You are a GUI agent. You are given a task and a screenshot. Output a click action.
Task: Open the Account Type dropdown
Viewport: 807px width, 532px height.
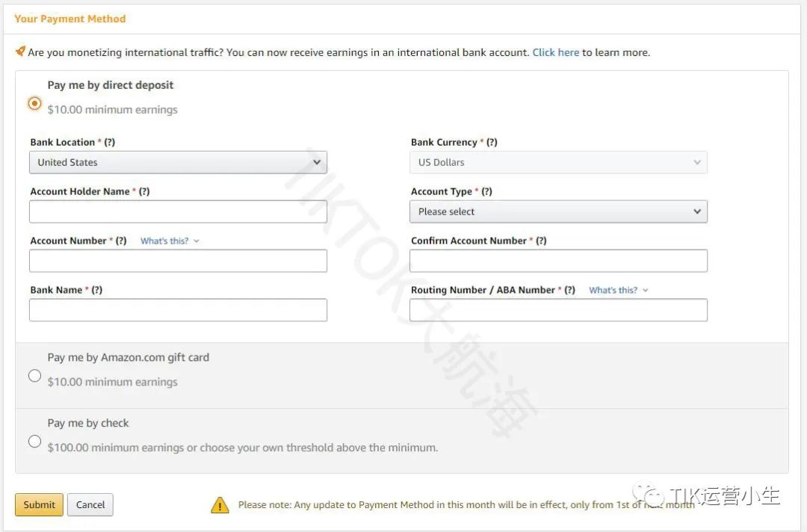coord(558,211)
